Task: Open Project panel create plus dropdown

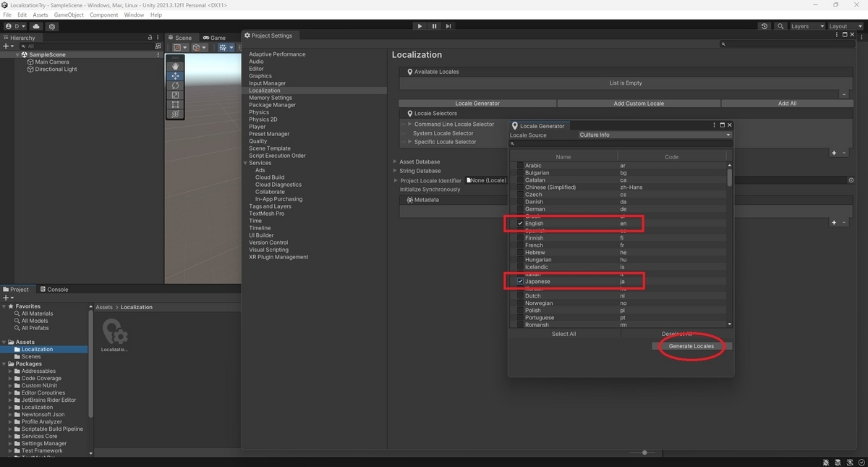Action: pos(9,298)
